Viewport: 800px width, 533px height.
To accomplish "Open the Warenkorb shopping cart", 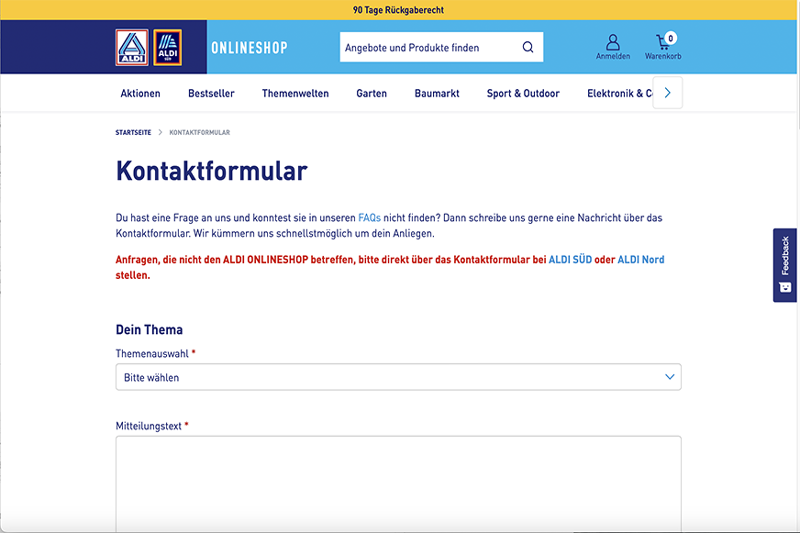I will tap(663, 47).
